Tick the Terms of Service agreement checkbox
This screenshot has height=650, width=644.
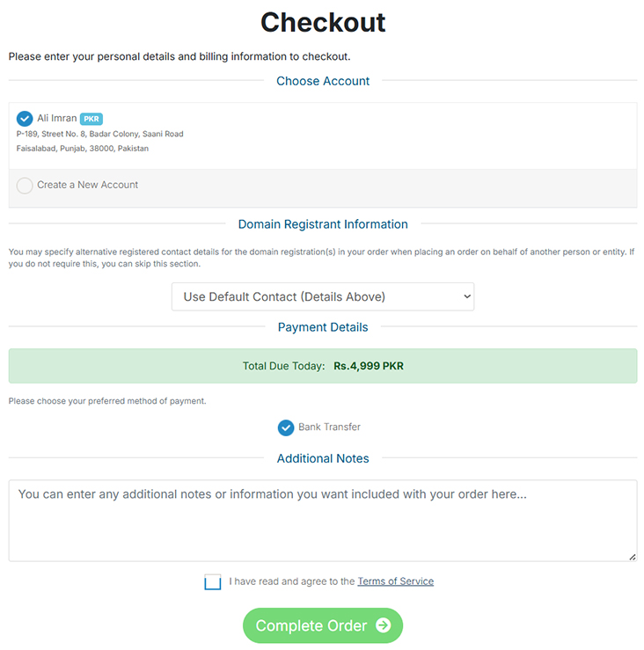pos(212,581)
